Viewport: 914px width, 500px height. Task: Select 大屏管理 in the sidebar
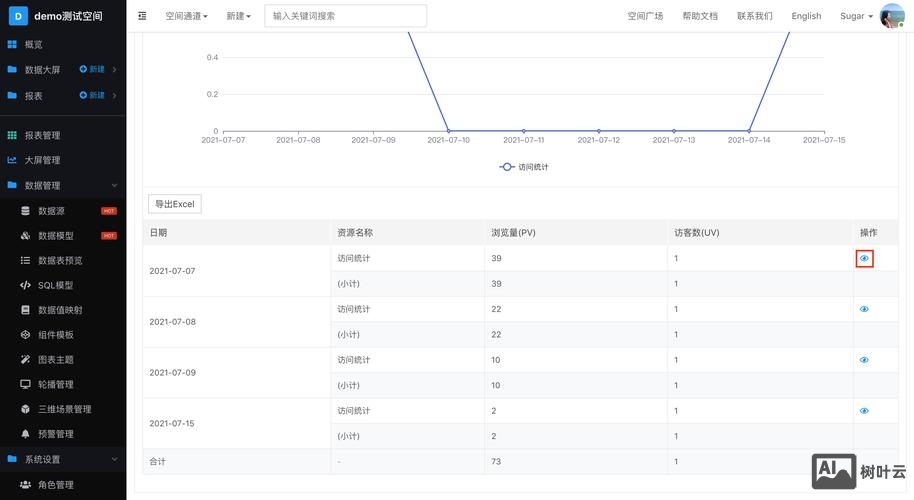[x=42, y=160]
